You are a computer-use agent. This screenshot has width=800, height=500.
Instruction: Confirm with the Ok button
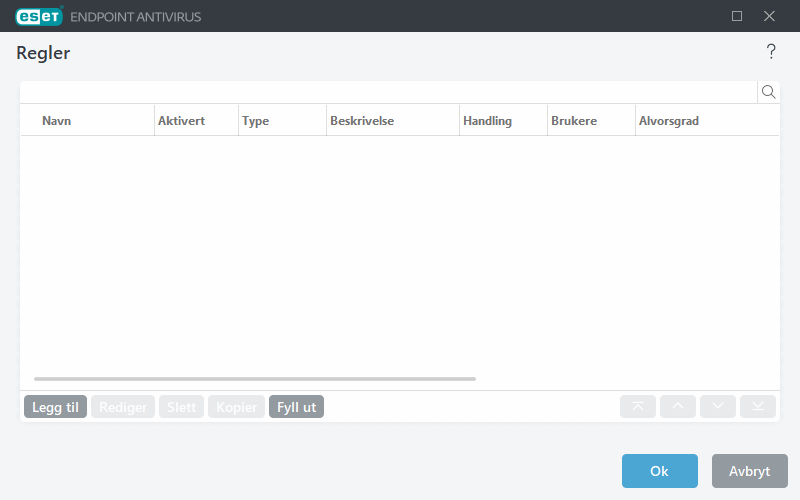pos(659,471)
